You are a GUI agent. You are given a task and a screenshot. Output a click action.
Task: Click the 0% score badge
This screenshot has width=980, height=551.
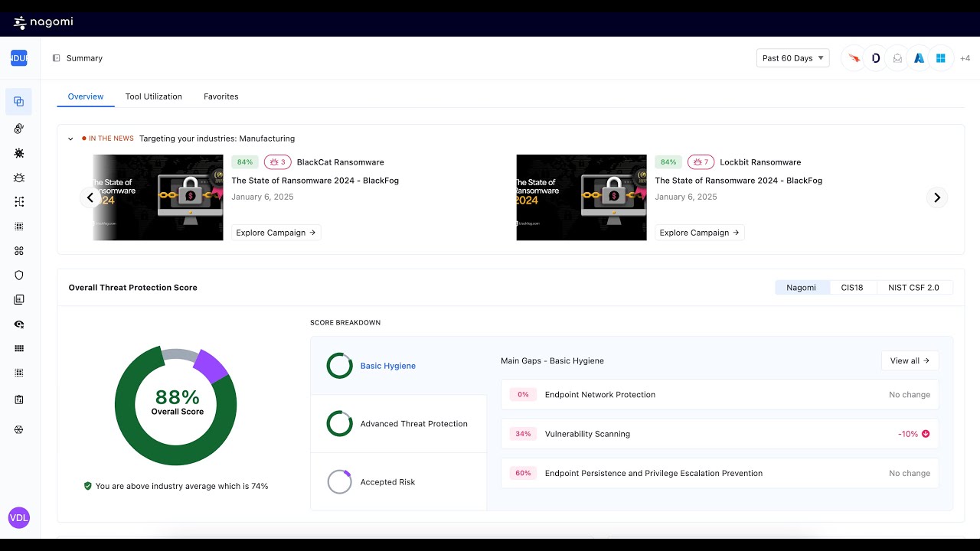pyautogui.click(x=524, y=395)
